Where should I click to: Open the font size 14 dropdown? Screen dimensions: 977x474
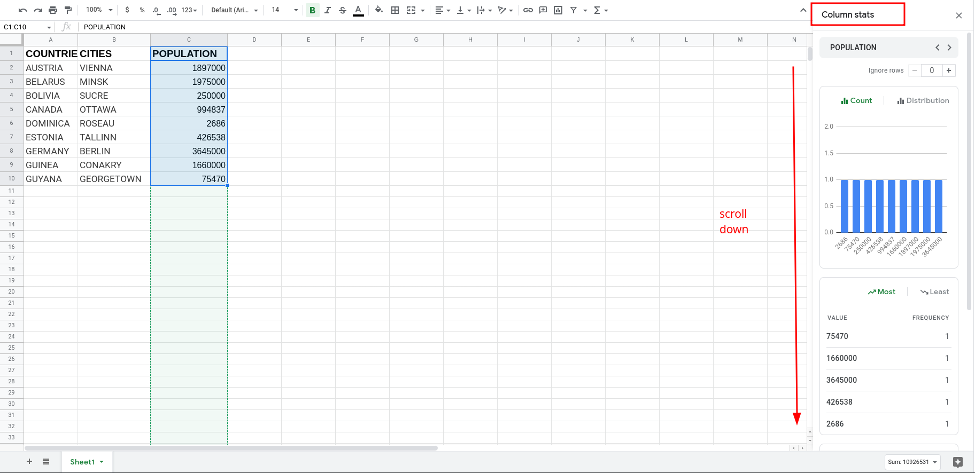click(x=285, y=10)
